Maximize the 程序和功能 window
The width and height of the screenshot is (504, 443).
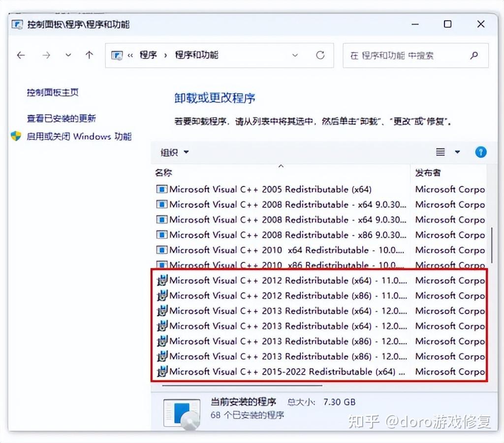point(447,24)
